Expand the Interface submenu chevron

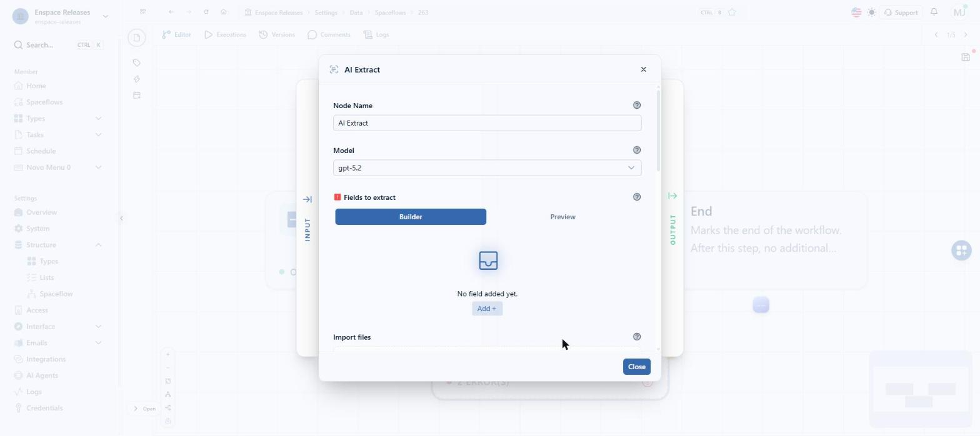pyautogui.click(x=98, y=327)
